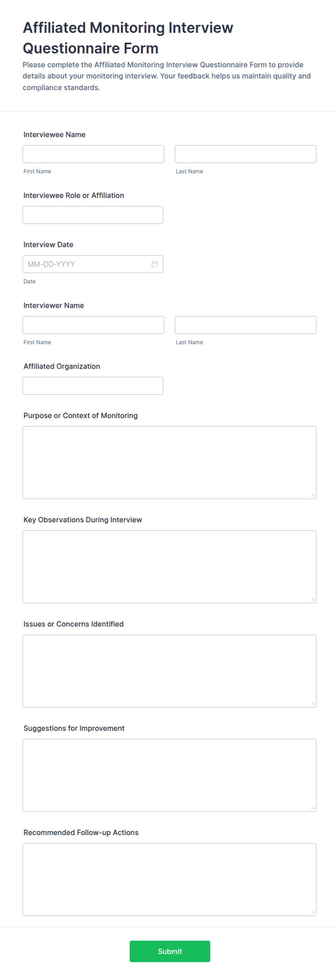Screen dimensions: 336x980
Task: Select the Interviewer Last Name box
Action: 245,325
